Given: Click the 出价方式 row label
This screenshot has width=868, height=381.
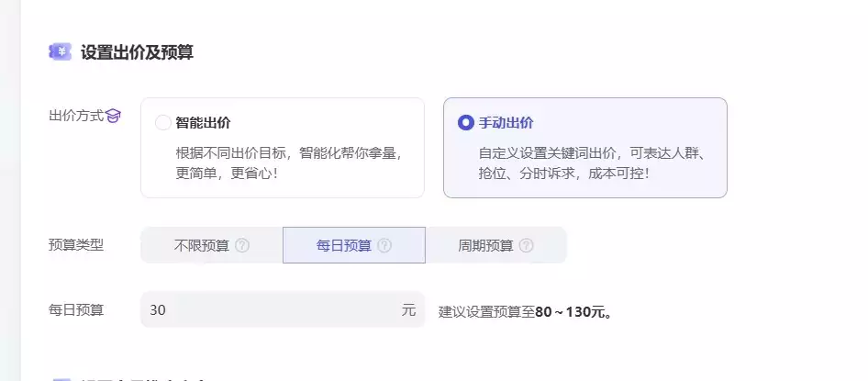Looking at the screenshot, I should pyautogui.click(x=76, y=117).
